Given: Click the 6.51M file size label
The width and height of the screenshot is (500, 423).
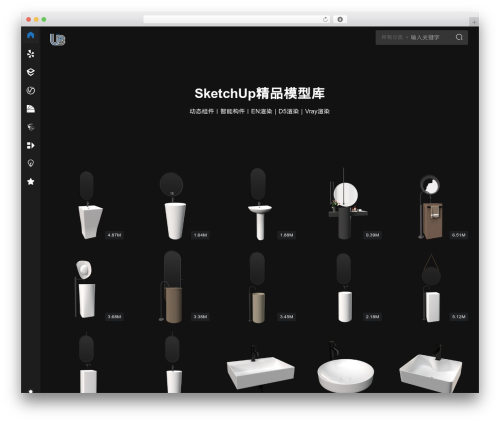Looking at the screenshot, I should pyautogui.click(x=459, y=235).
